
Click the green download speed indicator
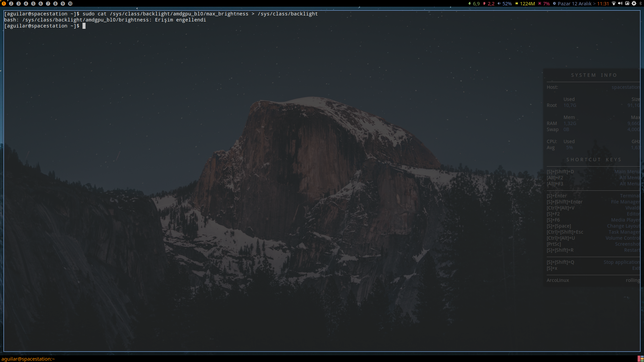point(476,4)
